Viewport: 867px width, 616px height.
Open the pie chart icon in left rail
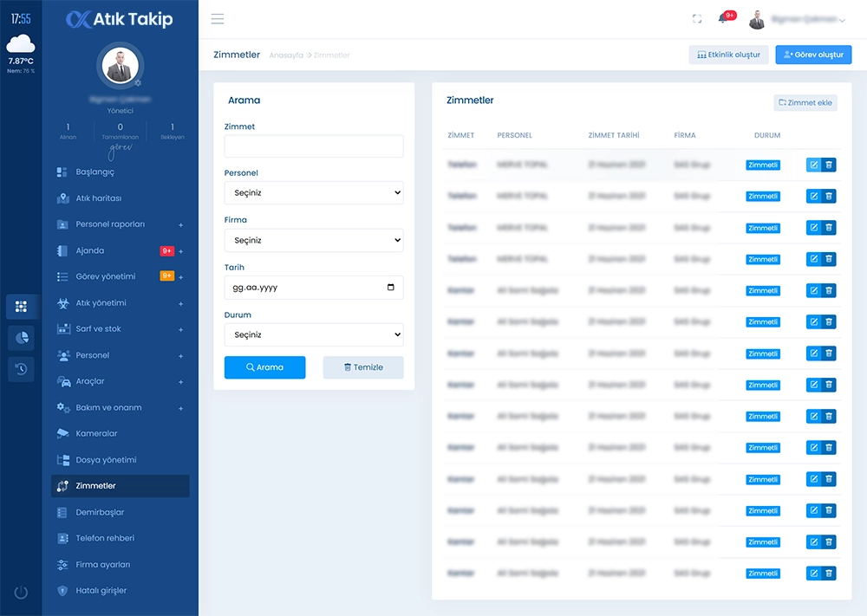coord(21,338)
